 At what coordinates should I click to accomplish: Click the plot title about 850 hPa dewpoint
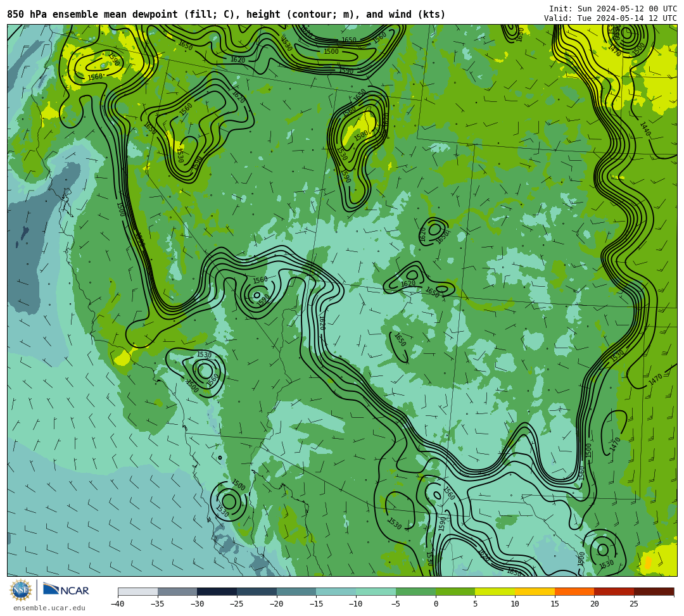[x=226, y=15]
